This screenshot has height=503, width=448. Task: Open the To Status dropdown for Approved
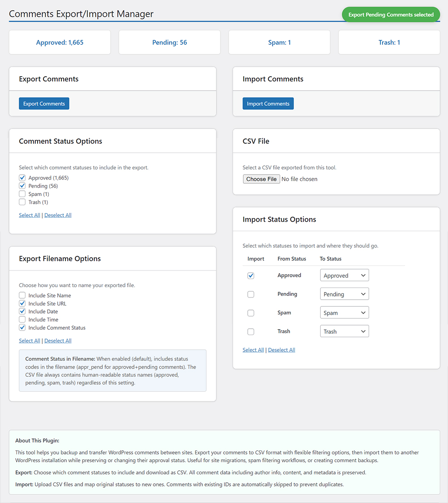[345, 275]
